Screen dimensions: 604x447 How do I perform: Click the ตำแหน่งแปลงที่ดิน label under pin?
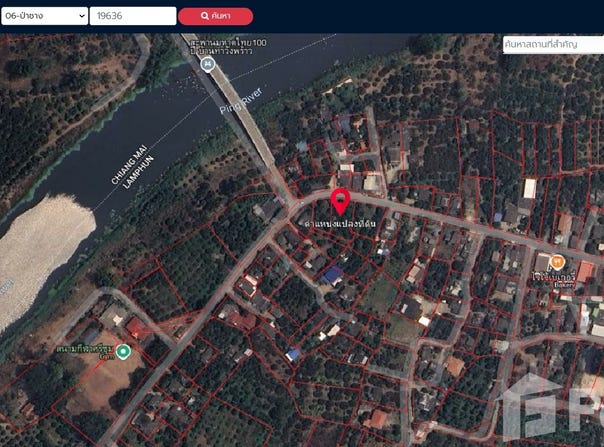pos(340,224)
